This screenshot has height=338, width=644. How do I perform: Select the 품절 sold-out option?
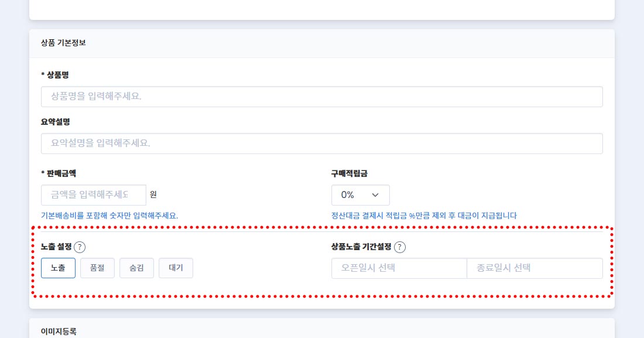pos(97,268)
